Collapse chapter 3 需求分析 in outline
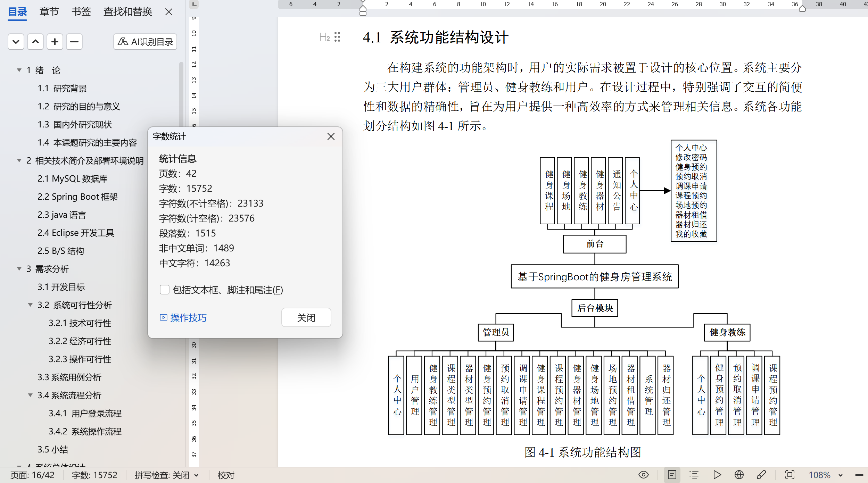Screen dimensions: 868x483 coord(19,269)
